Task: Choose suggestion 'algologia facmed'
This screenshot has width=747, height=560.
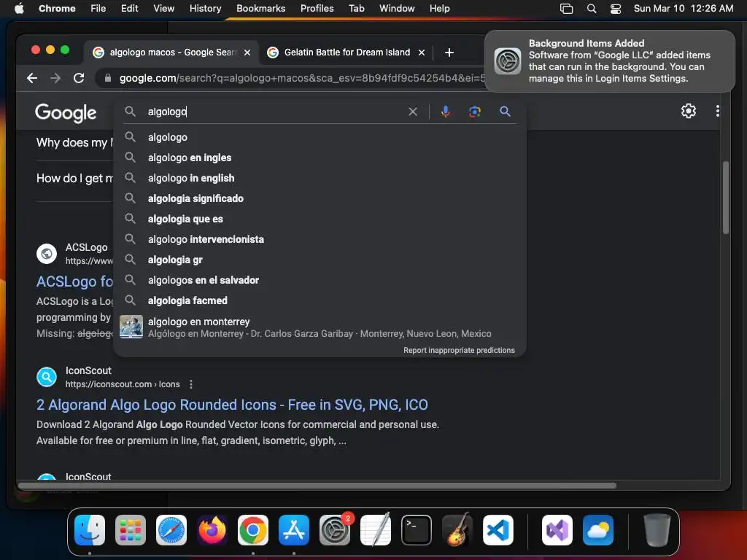Action: [320, 301]
